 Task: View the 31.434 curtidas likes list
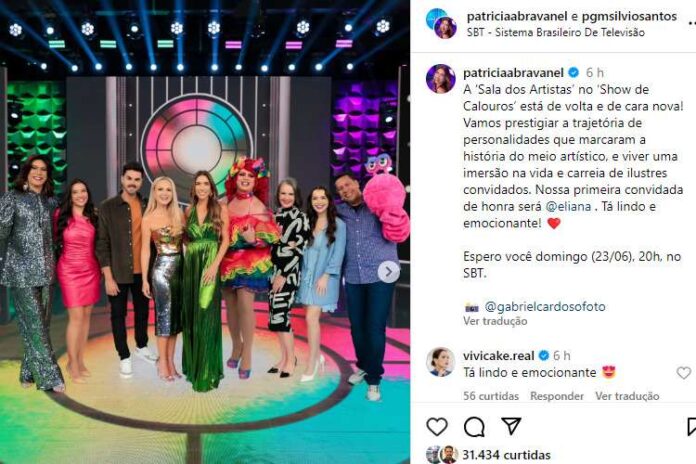(x=506, y=455)
